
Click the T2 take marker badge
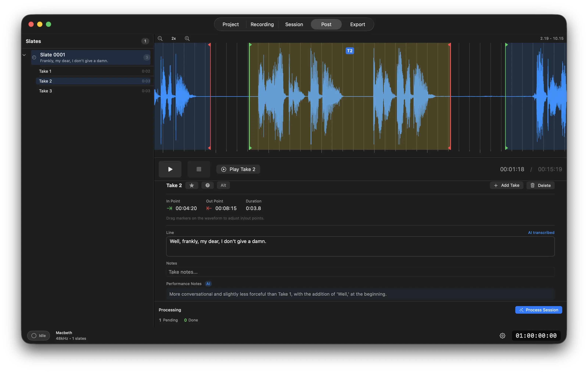350,51
